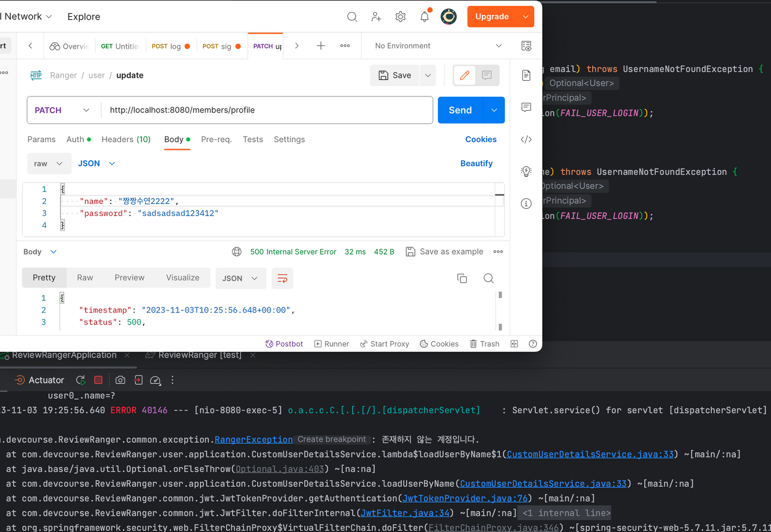Show next tabs with right chevron

click(297, 46)
